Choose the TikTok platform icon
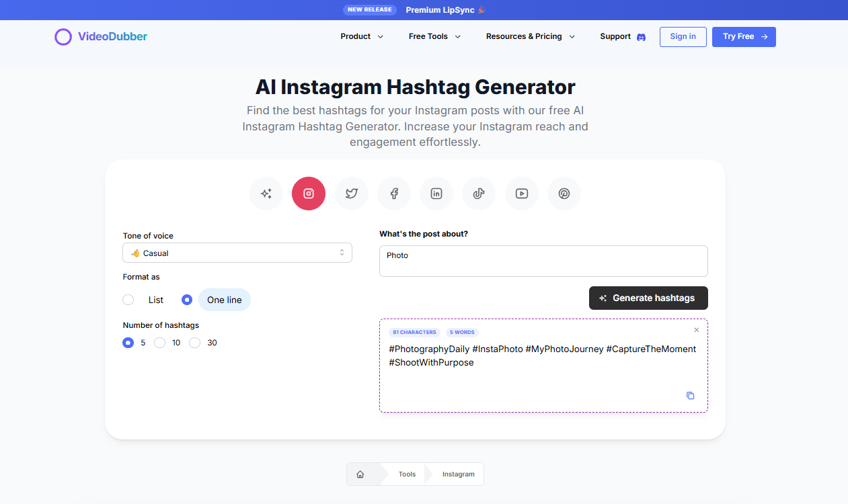The width and height of the screenshot is (848, 504). click(x=478, y=194)
